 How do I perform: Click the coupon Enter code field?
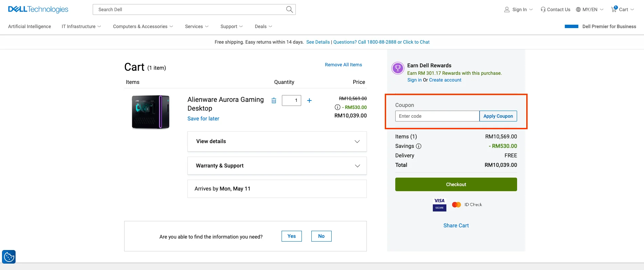click(x=437, y=116)
